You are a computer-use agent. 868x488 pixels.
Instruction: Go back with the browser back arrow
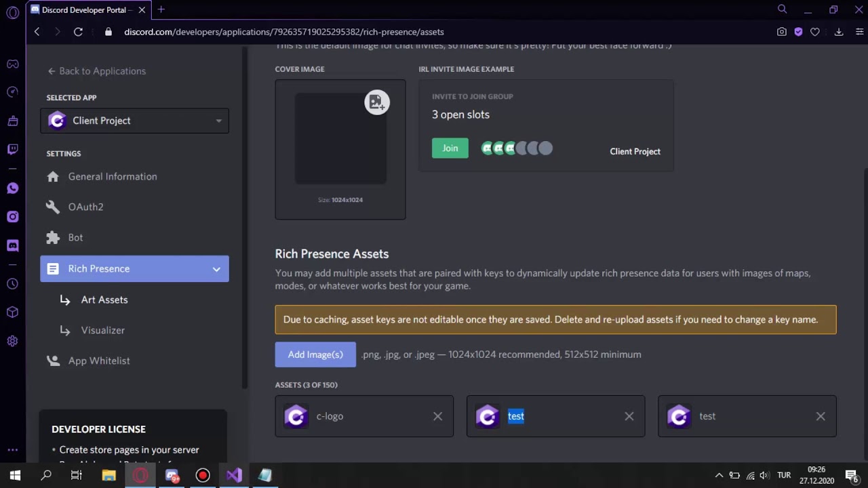click(37, 32)
